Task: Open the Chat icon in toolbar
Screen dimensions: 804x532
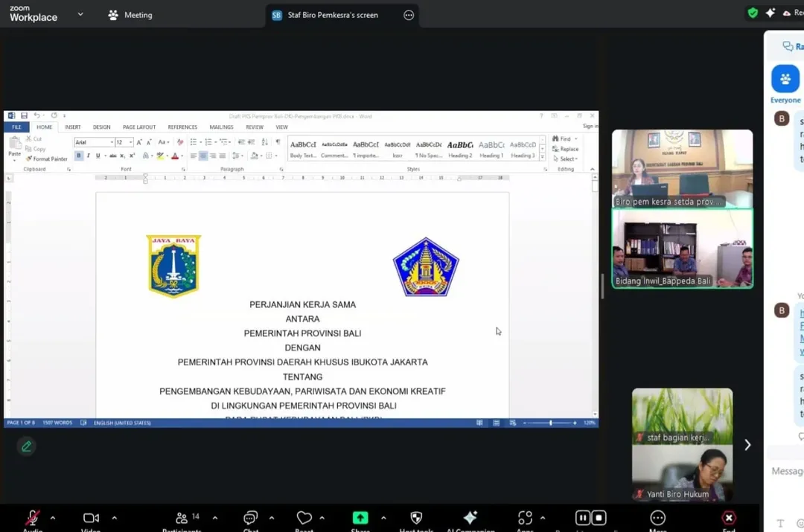Action: pyautogui.click(x=251, y=518)
